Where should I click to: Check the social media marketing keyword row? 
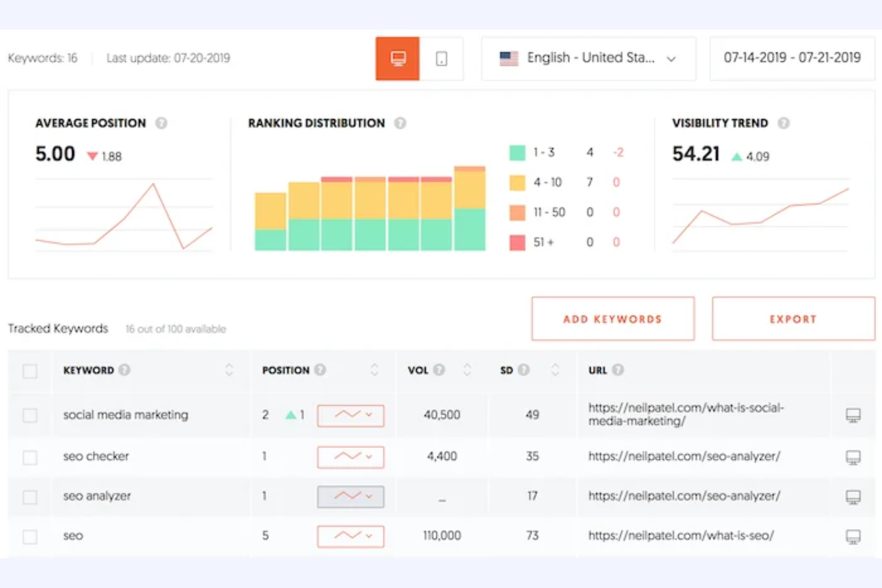click(x=29, y=415)
